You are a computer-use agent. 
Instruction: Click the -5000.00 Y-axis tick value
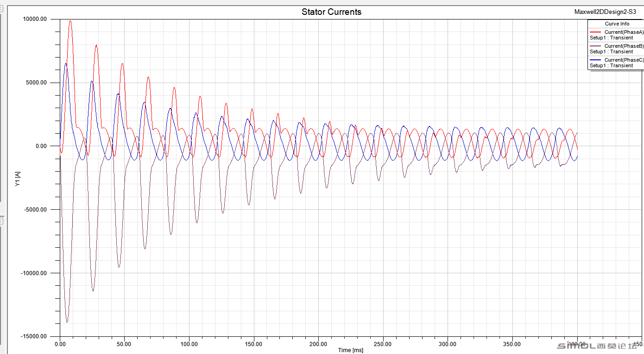click(36, 209)
